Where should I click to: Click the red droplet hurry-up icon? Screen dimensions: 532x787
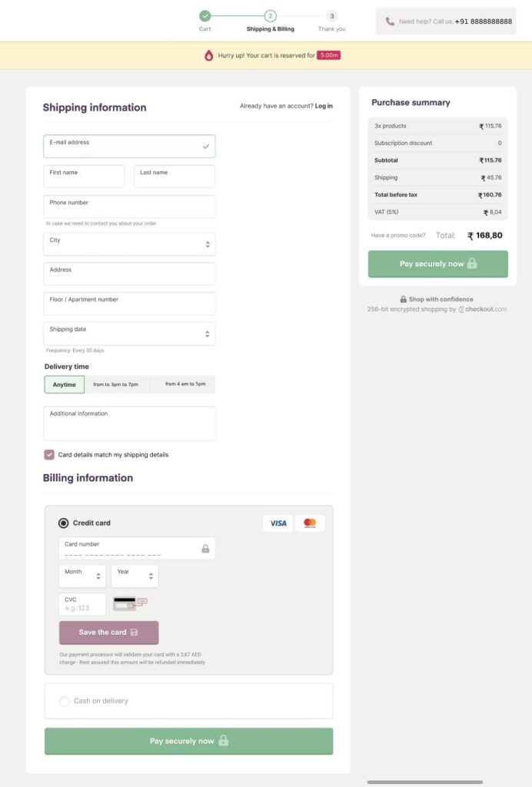[208, 55]
